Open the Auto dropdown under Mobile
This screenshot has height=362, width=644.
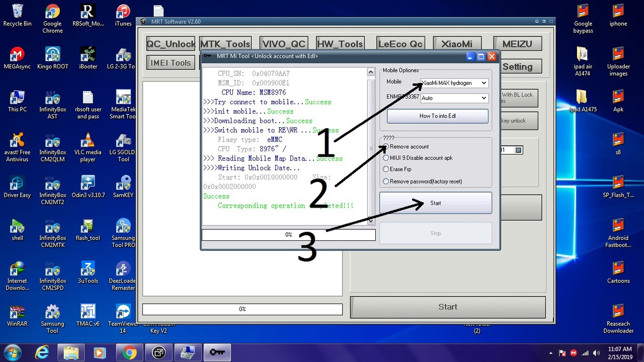tap(454, 98)
